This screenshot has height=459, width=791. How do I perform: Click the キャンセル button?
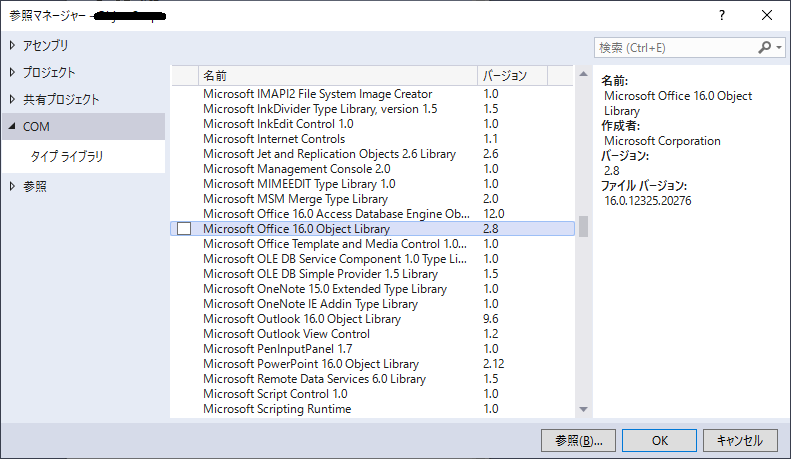coord(740,440)
